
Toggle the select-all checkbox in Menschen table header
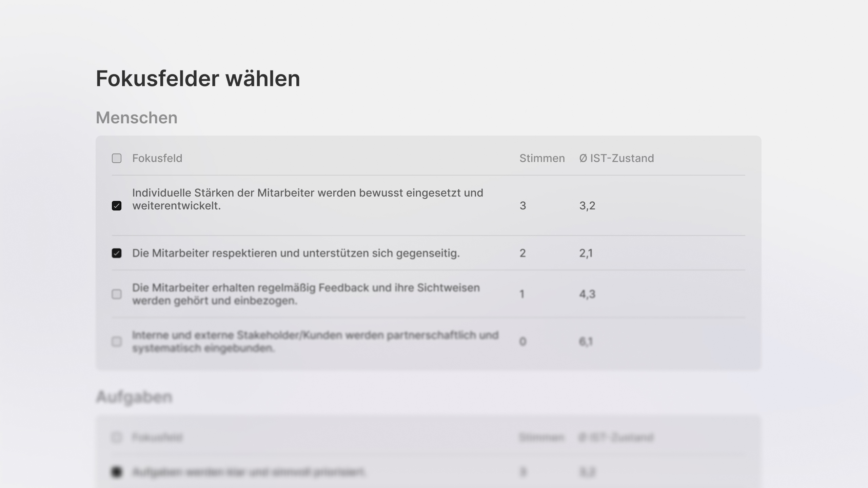[117, 158]
